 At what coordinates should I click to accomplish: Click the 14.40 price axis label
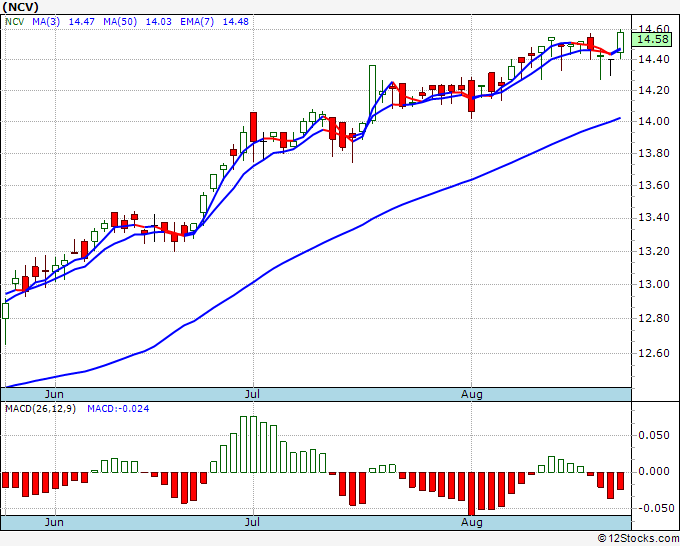(654, 59)
